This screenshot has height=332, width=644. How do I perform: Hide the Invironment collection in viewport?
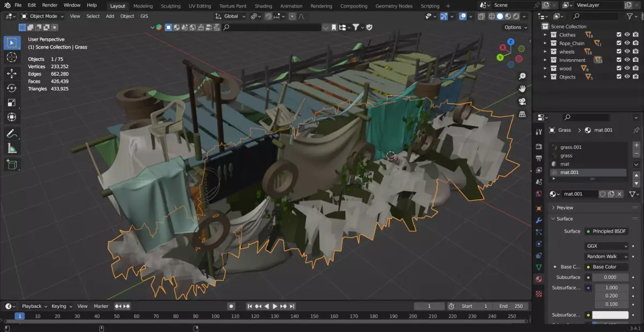[x=627, y=60]
